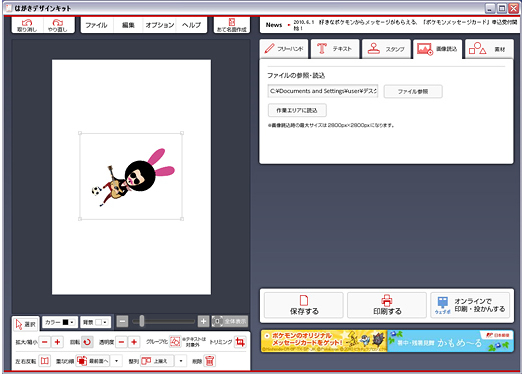Close the はがきデザインキット window
Viewport: 522px width, 374px height.
click(513, 9)
